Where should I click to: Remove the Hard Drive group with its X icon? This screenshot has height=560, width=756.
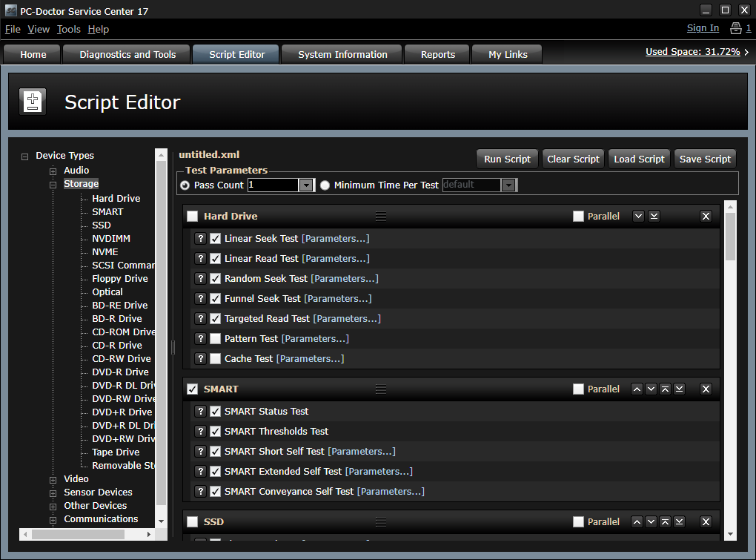(x=706, y=216)
